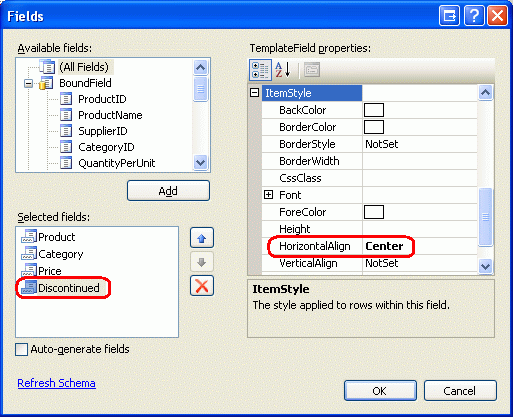Click the BorderColor color swatch
This screenshot has width=513, height=417.
(x=374, y=127)
